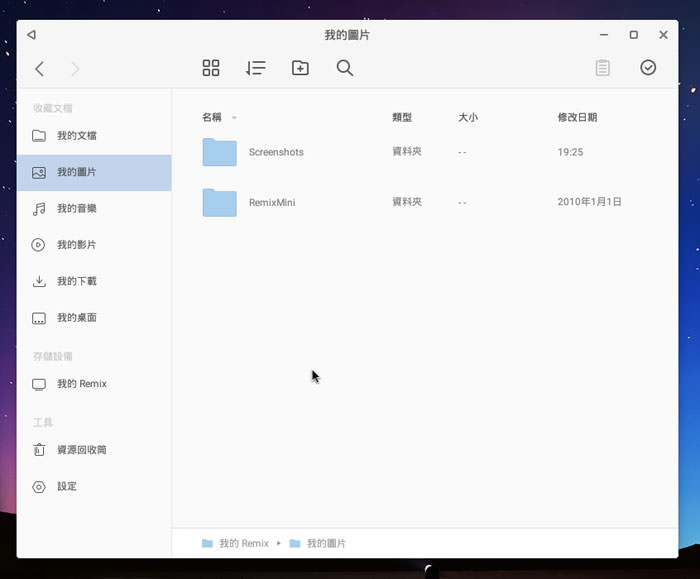Enable multi-select checkmark mode
The image size is (700, 579).
(648, 68)
